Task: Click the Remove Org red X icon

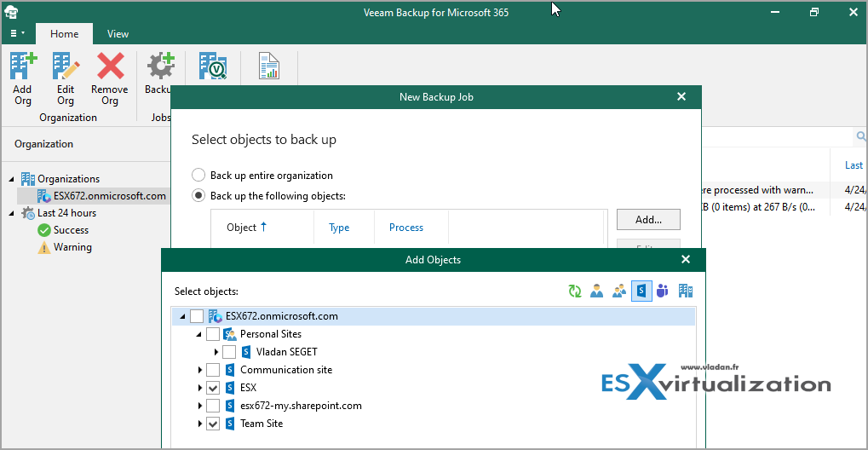Action: tap(110, 67)
